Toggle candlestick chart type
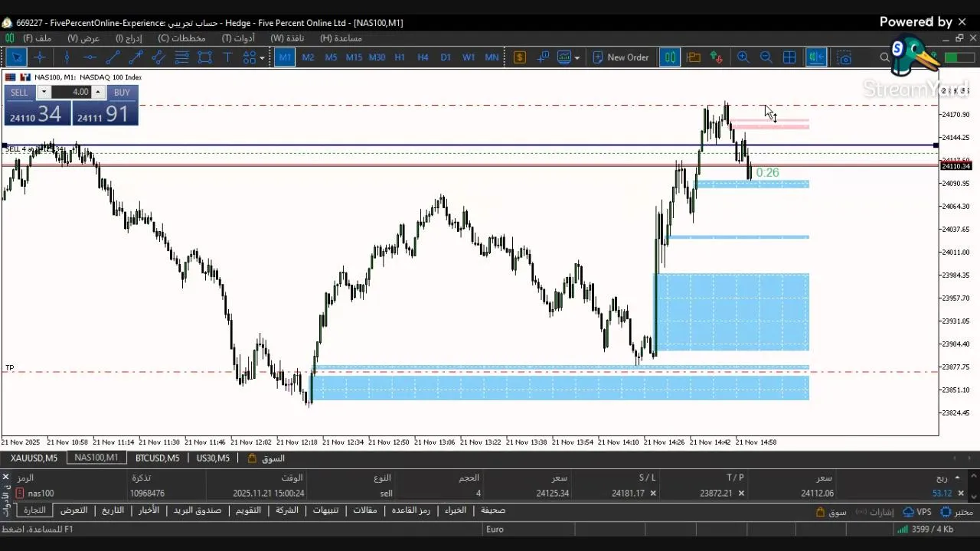This screenshot has height=551, width=980. coord(670,57)
